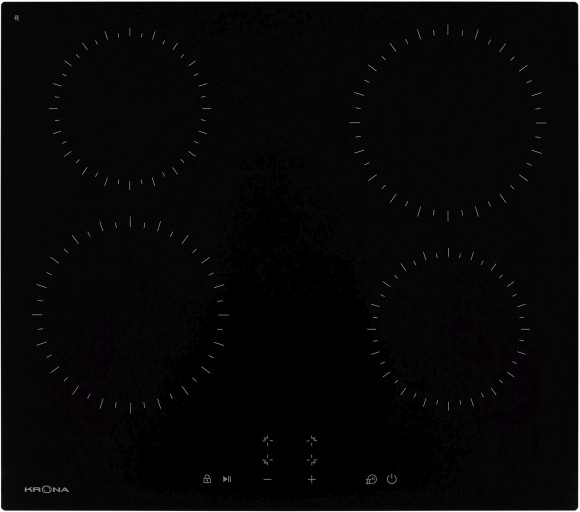Click the small mark in the top-left corner

point(17,17)
